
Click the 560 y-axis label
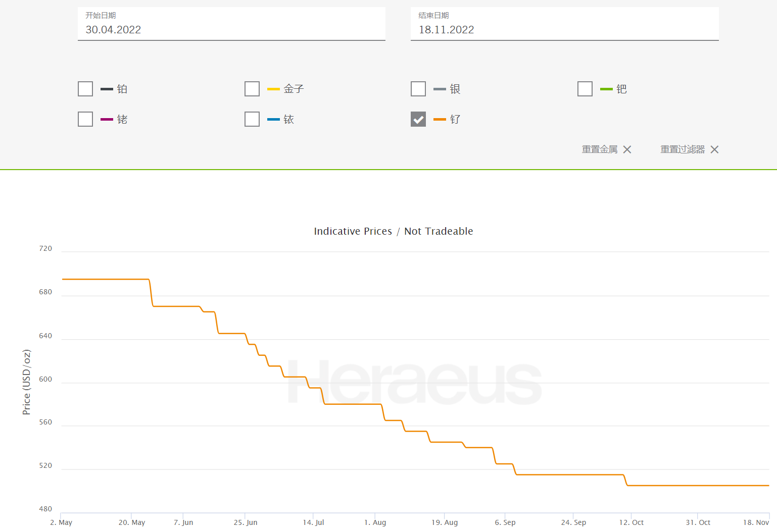pos(45,422)
